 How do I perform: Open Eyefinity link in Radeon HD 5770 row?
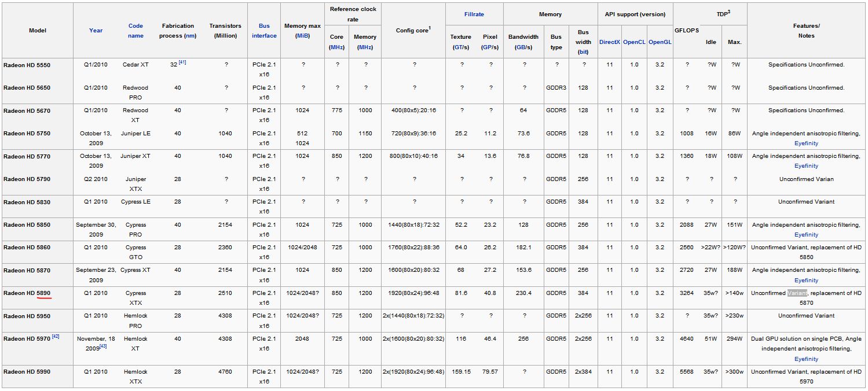tap(806, 166)
